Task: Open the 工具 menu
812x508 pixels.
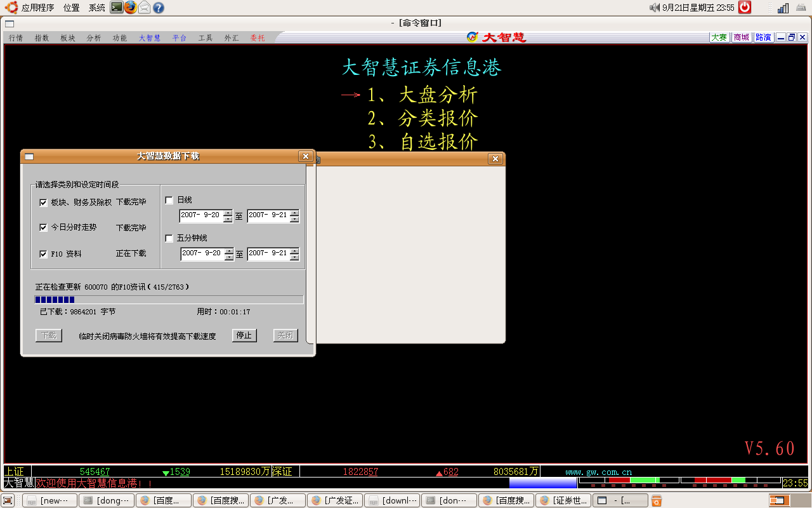Action: click(x=206, y=38)
